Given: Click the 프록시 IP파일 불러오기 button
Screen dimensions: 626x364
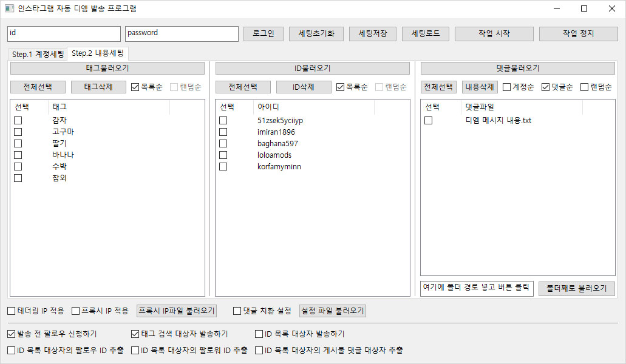Looking at the screenshot, I should [x=177, y=311].
